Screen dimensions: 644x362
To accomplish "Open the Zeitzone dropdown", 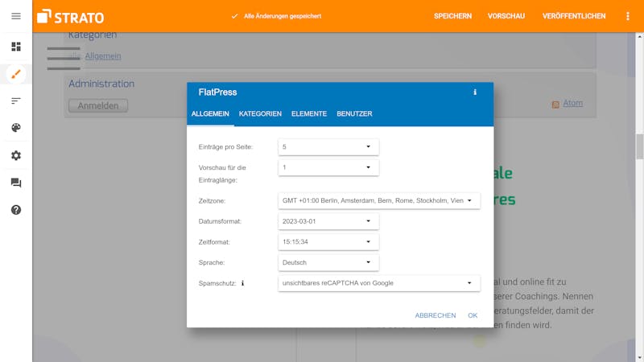I will click(378, 200).
